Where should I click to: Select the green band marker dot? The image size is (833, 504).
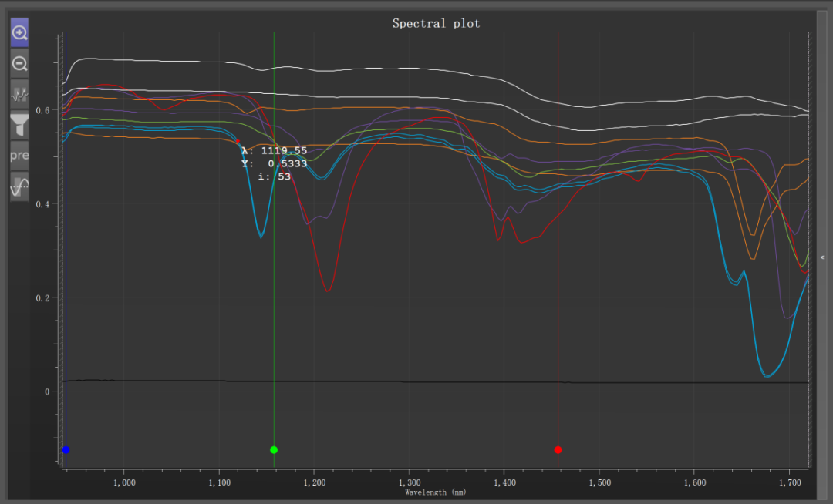274,450
